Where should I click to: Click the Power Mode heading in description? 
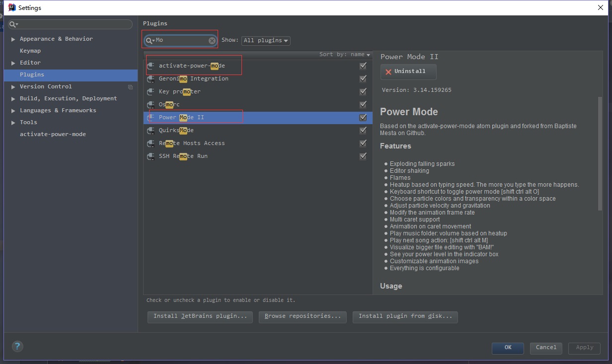409,112
